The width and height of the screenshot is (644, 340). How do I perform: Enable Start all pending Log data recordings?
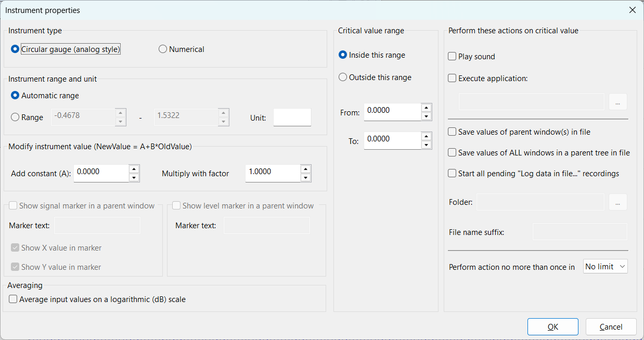(452, 174)
